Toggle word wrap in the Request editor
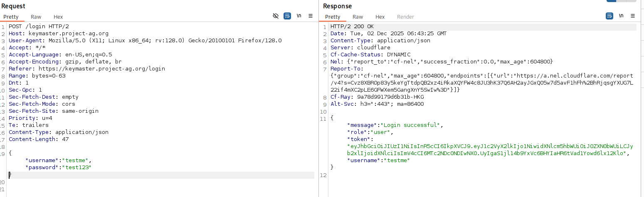Image resolution: width=644 pixels, height=197 pixels. pos(287,16)
